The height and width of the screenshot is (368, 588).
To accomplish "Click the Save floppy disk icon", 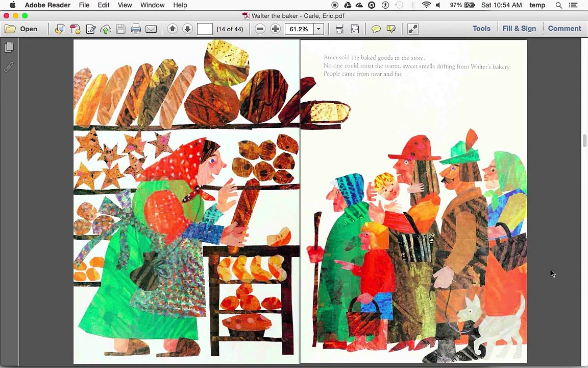I will pos(121,29).
